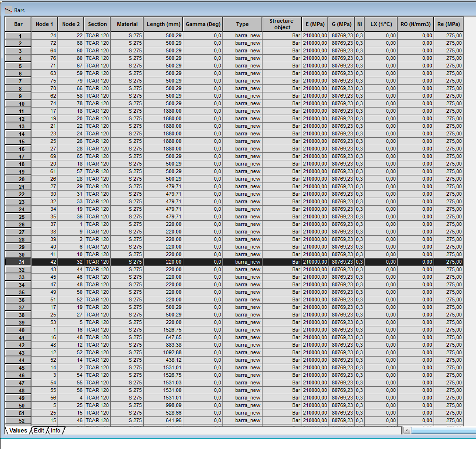Select bar 52 row header
This screenshot has height=449, width=476.
click(x=17, y=420)
